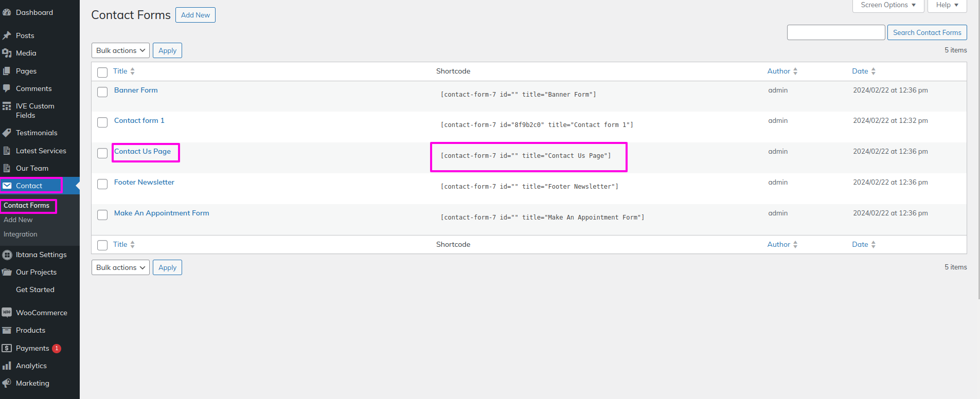Click the Media icon in sidebar
The height and width of the screenshot is (399, 980).
(x=7, y=53)
